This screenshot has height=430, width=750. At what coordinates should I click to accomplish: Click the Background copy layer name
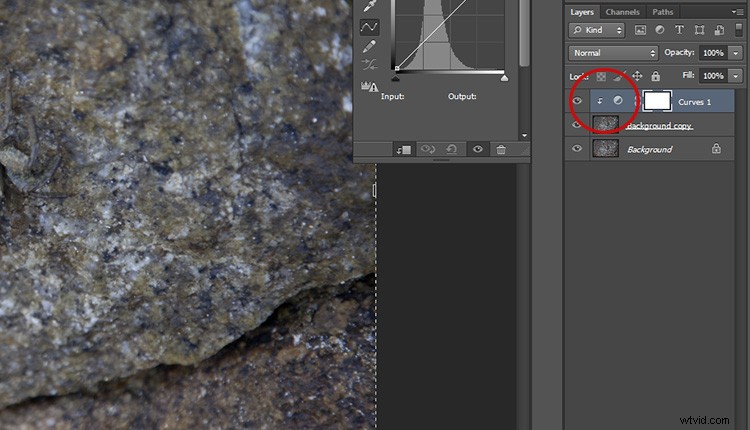659,126
